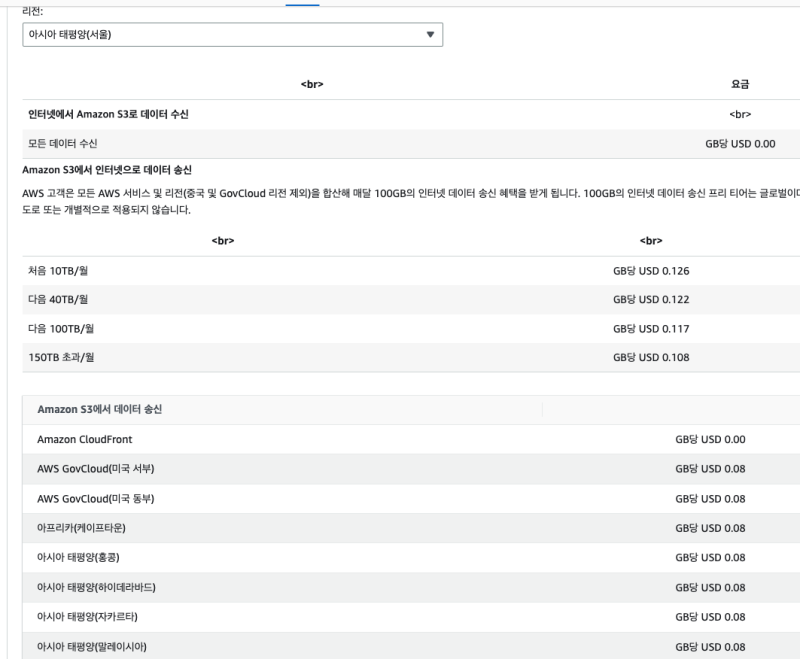
Task: Select the 다음 40TB/월 row label
Action: coord(58,299)
